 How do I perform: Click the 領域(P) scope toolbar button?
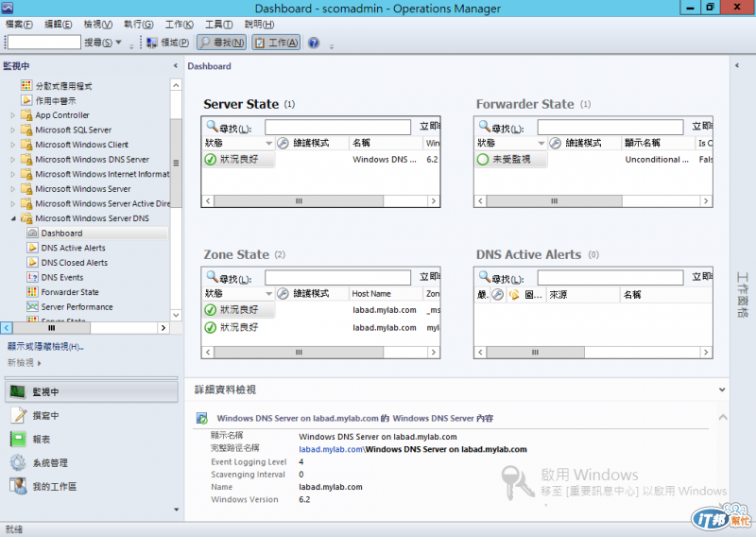(x=167, y=43)
